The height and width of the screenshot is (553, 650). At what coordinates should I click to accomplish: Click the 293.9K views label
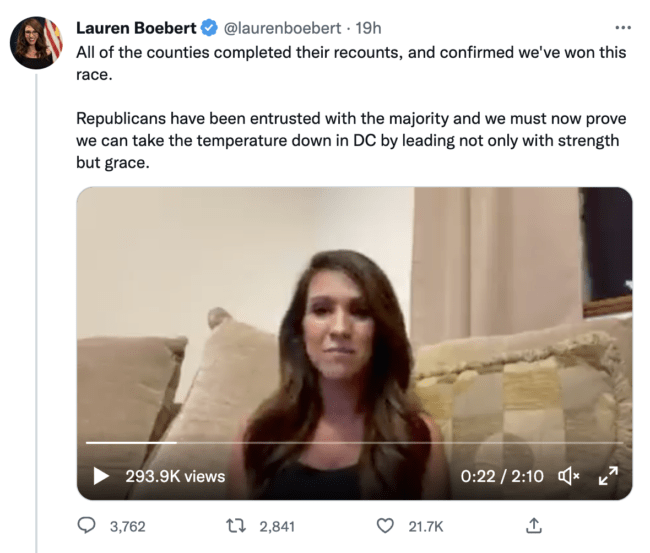coord(174,476)
